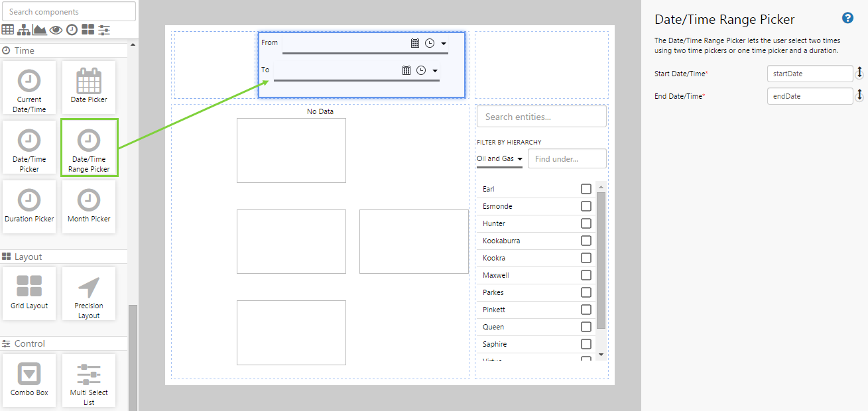Tick the Saphire checkbox
The image size is (868, 411).
pyautogui.click(x=586, y=344)
